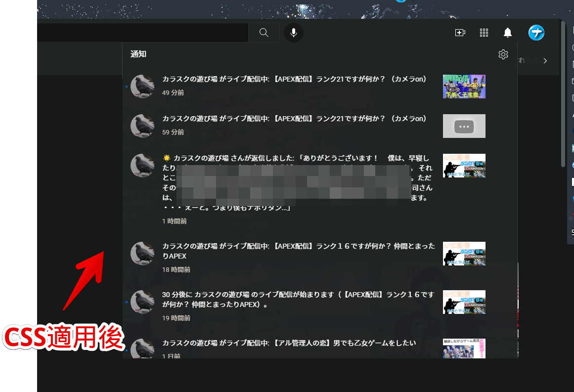Click the channel avatar on 18 時間前 notification

point(142,253)
